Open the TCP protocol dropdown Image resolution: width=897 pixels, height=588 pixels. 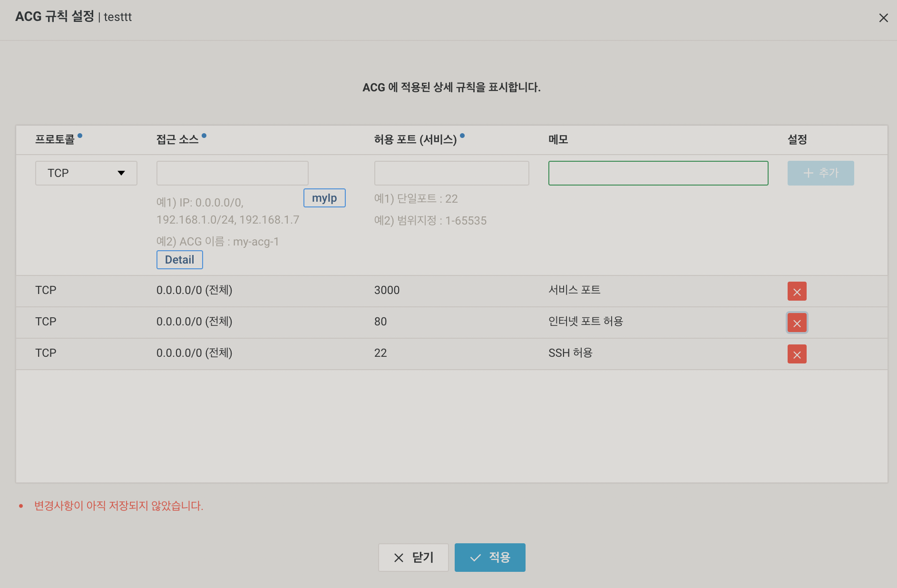click(x=86, y=173)
